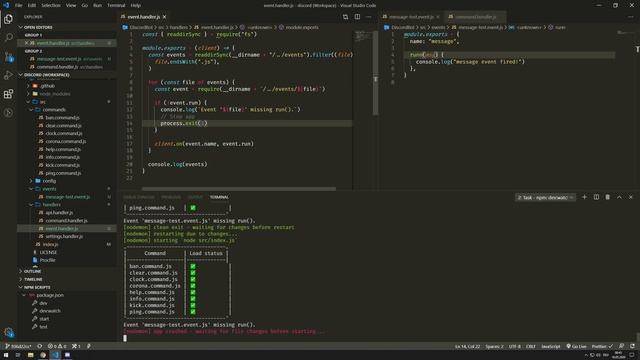Open File Explorer from Windows taskbar
The width and height of the screenshot is (640, 360).
point(30,355)
